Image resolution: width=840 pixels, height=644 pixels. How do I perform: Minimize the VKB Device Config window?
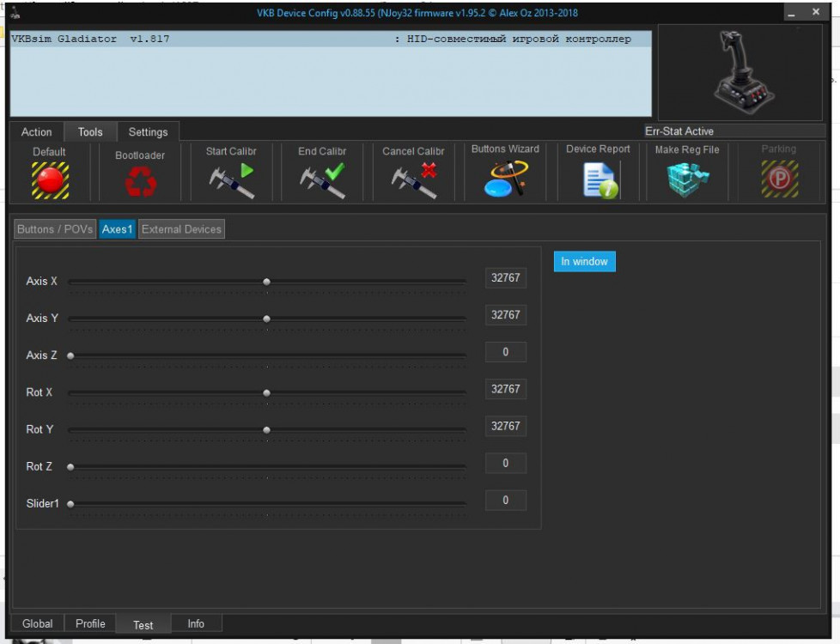click(x=791, y=12)
